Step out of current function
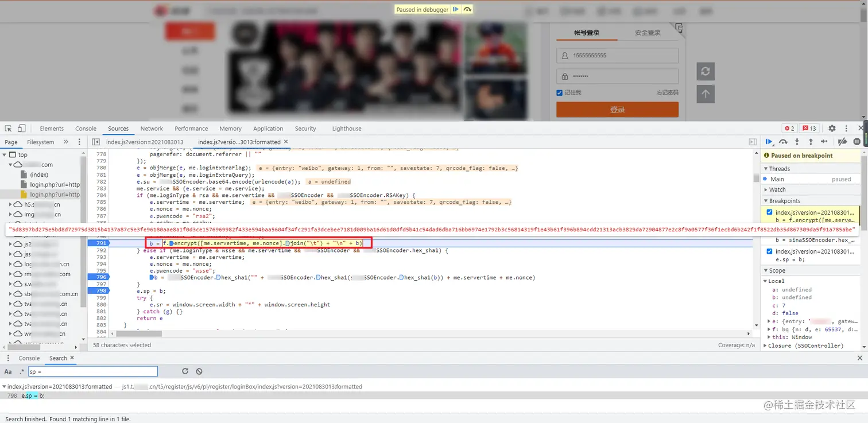Image resolution: width=868 pixels, height=423 pixels. click(x=811, y=142)
